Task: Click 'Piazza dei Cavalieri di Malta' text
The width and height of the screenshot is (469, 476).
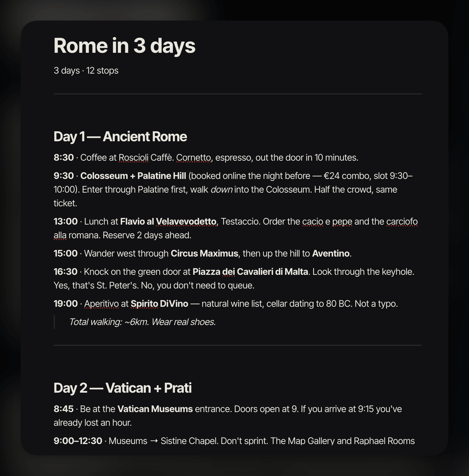Action: pyautogui.click(x=250, y=272)
